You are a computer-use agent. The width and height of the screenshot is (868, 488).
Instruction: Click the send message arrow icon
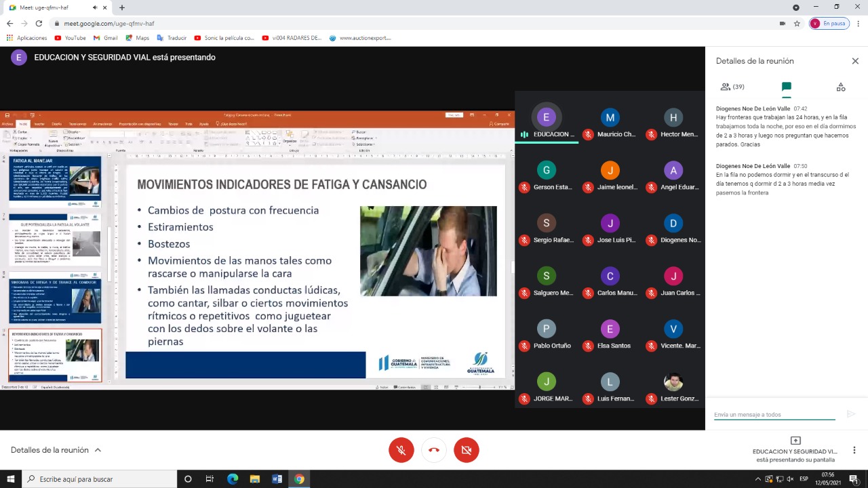pos(850,414)
